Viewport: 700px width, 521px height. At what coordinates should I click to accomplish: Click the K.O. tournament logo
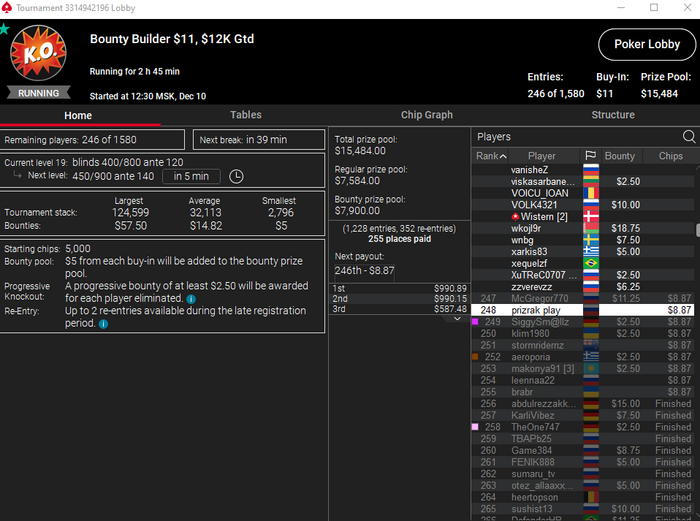click(x=38, y=53)
